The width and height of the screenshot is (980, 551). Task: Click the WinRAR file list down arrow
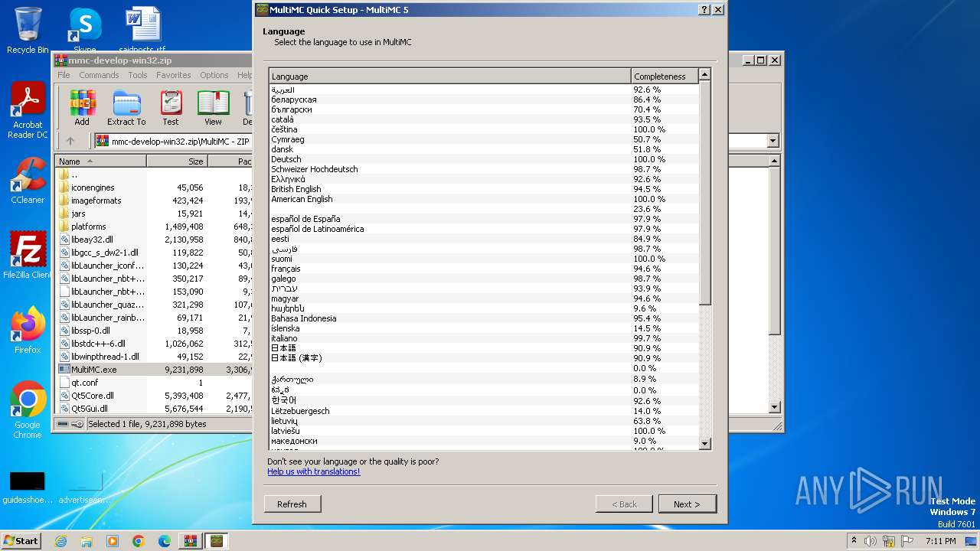[x=774, y=407]
